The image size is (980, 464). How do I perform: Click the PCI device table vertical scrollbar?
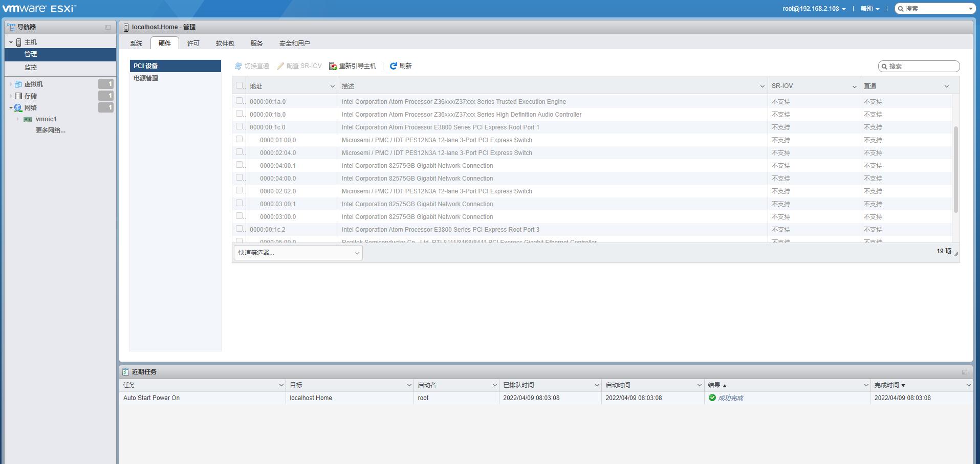pos(955,169)
